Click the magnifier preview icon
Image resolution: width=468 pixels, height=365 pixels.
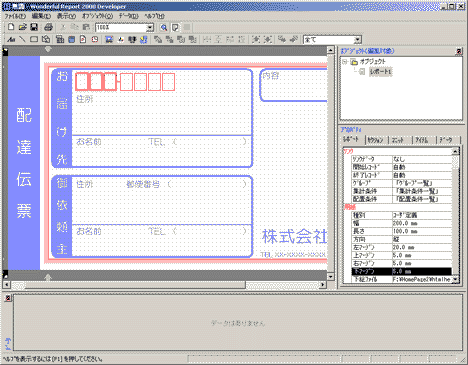tap(164, 28)
